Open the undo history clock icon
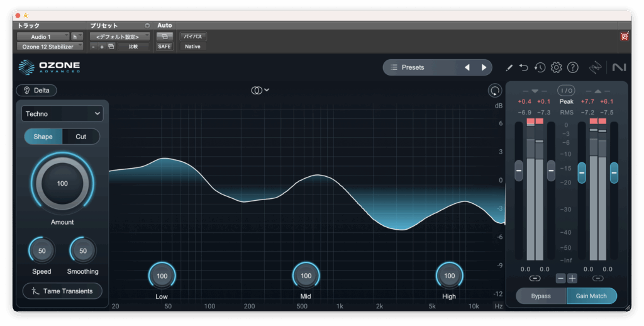The width and height of the screenshot is (644, 326). point(540,67)
